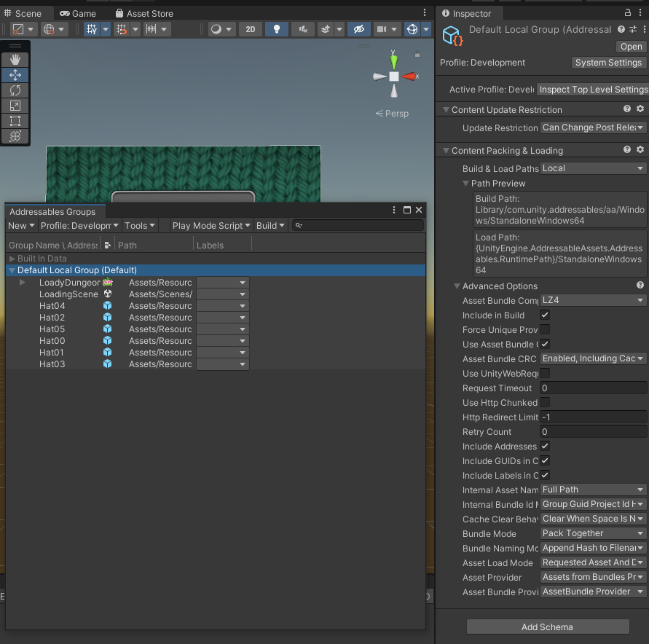This screenshot has width=649, height=644.
Task: Toggle Include GUIDs in Catalog checkbox
Action: 545,460
